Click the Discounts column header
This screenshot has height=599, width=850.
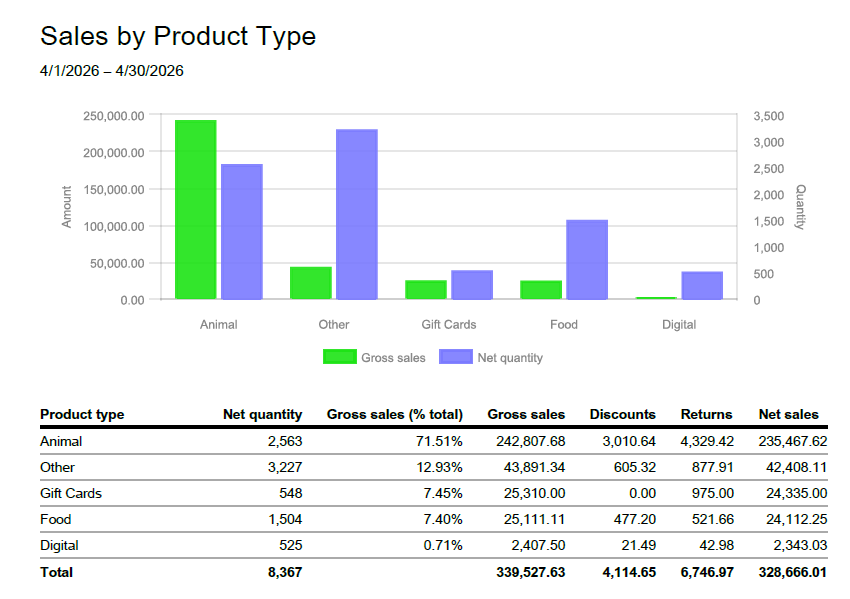coord(622,414)
